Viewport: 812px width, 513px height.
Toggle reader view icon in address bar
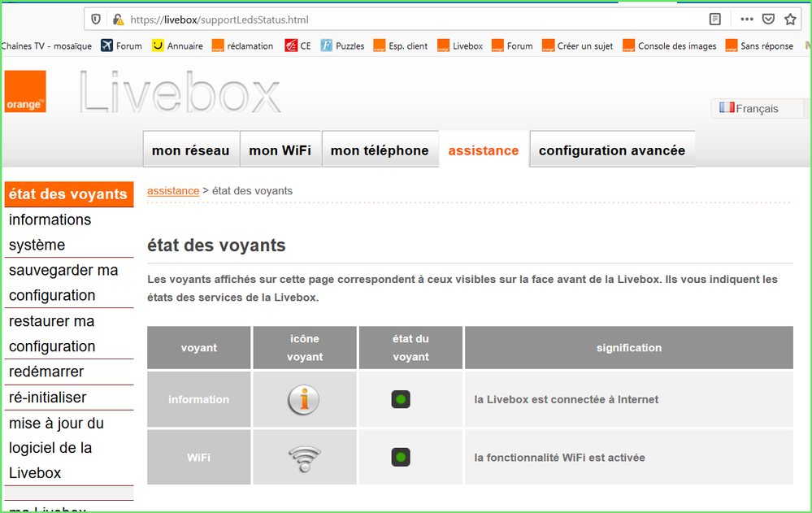[714, 20]
